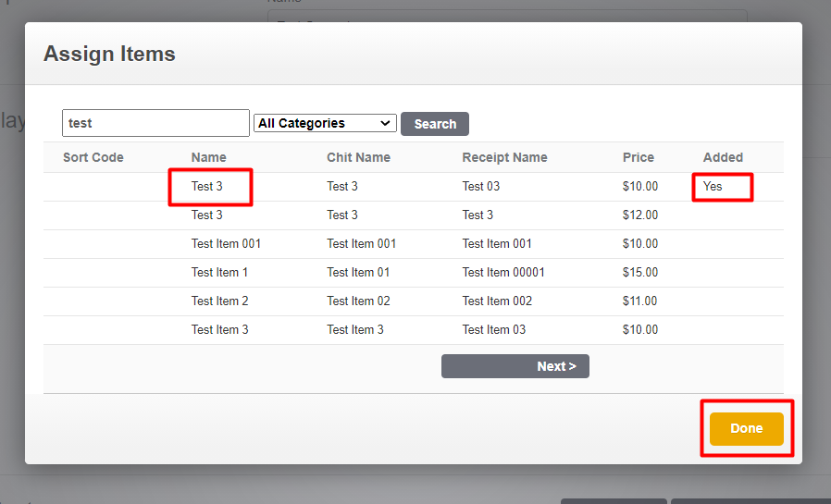This screenshot has height=504, width=831.
Task: Select Test Item 001 in Name column
Action: (226, 243)
